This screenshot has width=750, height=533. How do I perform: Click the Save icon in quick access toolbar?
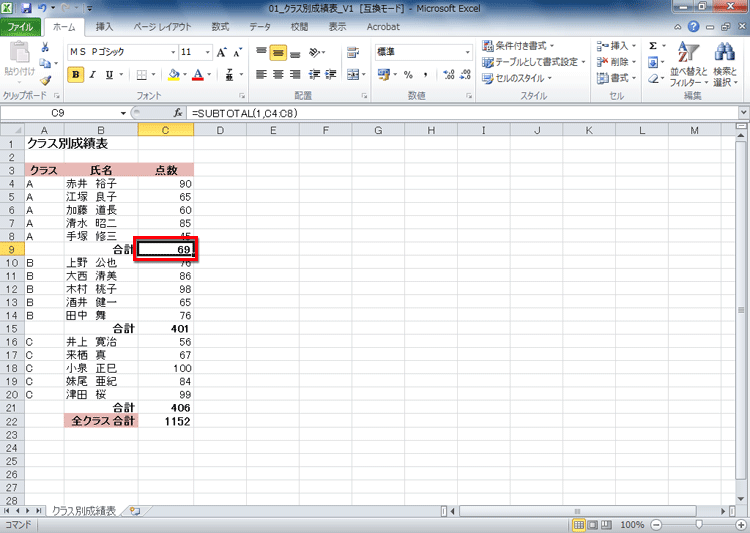26,8
